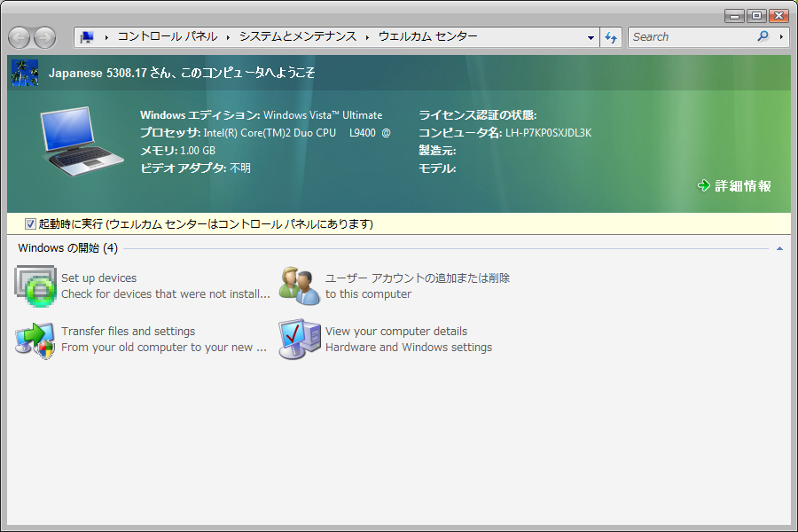Select ウェルカム センター breadcrumb
798x532 pixels.
pos(428,36)
